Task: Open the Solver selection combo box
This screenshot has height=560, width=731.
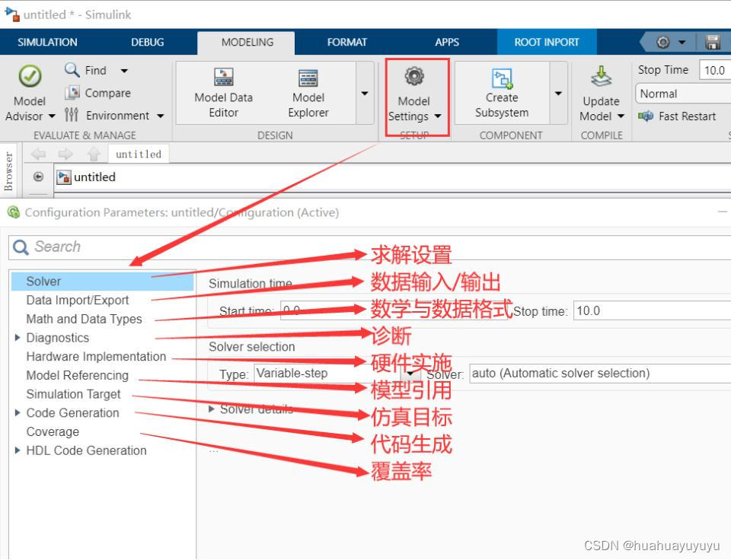Action: (600, 374)
